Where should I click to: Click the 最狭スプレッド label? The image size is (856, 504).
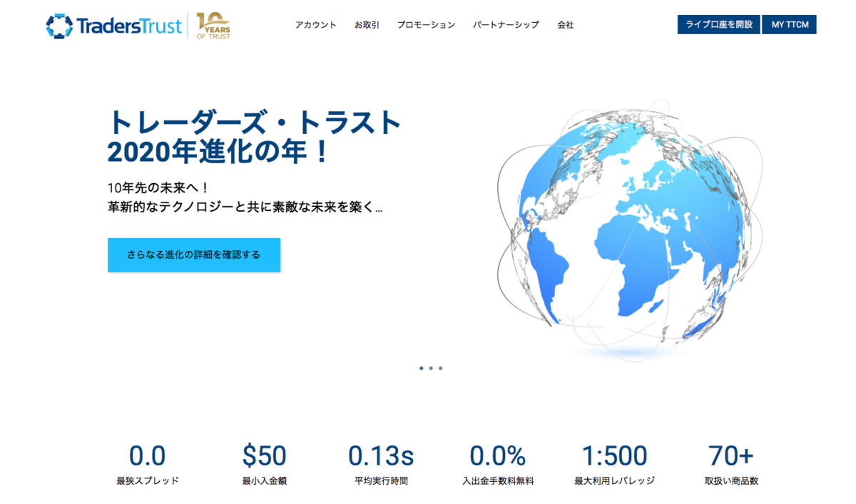148,481
